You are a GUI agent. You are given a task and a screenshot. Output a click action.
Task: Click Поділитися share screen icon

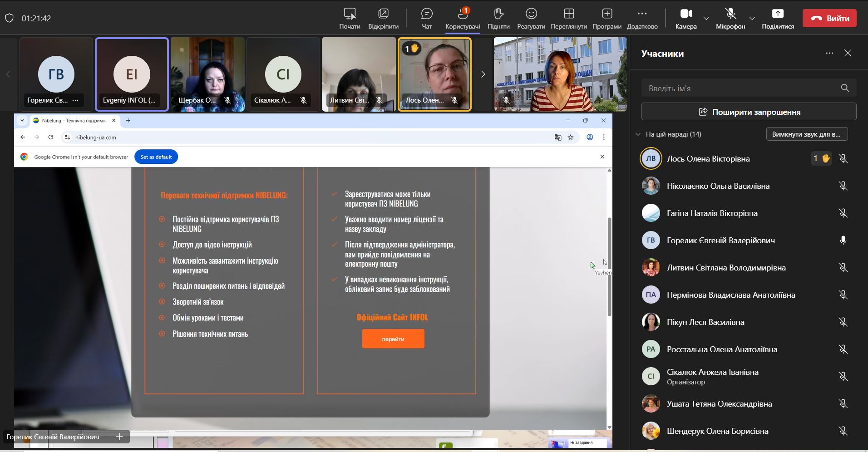[778, 18]
